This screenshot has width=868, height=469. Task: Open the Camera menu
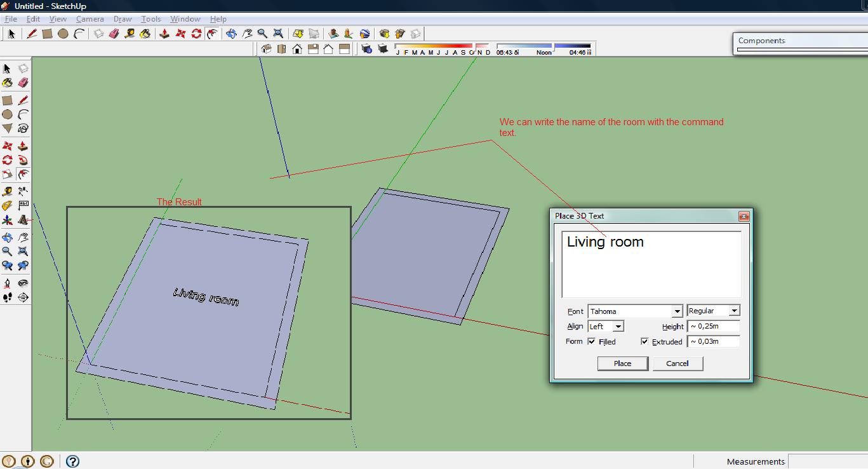[x=89, y=18]
